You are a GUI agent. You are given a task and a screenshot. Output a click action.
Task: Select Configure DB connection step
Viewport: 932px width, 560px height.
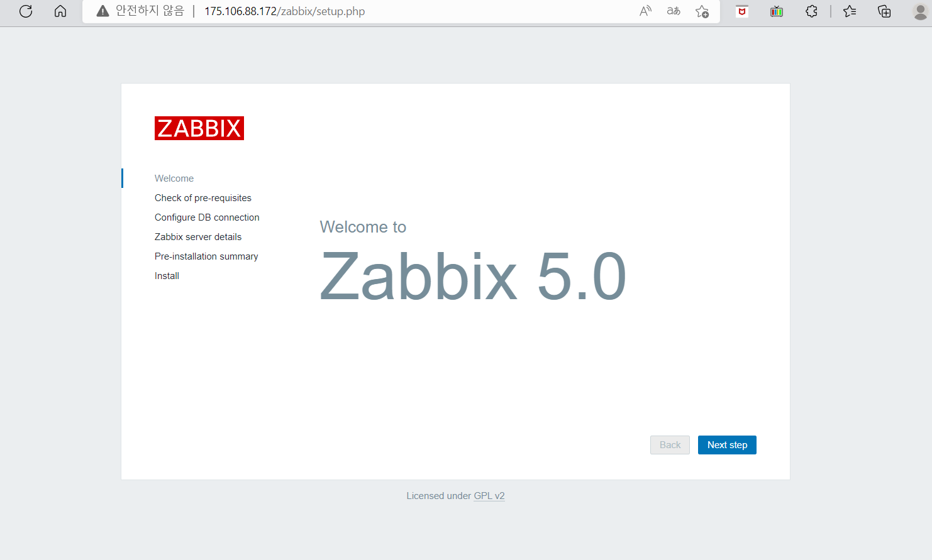pos(207,217)
